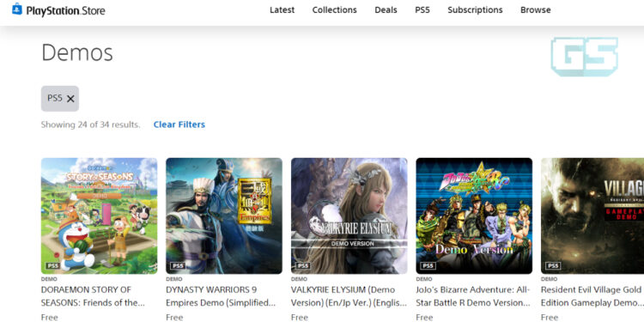Select the PS5 nav item
The width and height of the screenshot is (644, 322).
tap(422, 9)
